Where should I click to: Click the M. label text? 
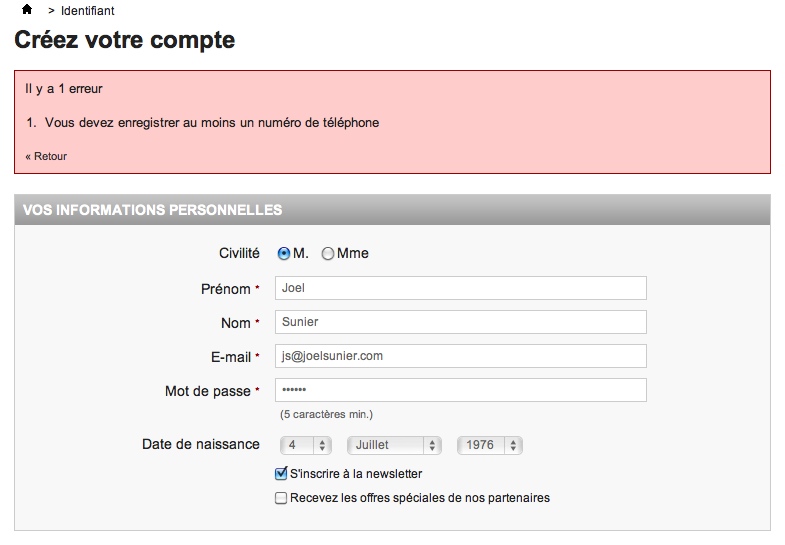(x=301, y=253)
